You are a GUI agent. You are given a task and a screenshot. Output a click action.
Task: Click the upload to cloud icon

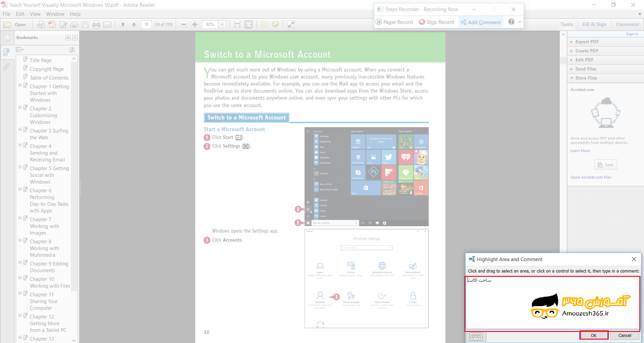coord(74,24)
